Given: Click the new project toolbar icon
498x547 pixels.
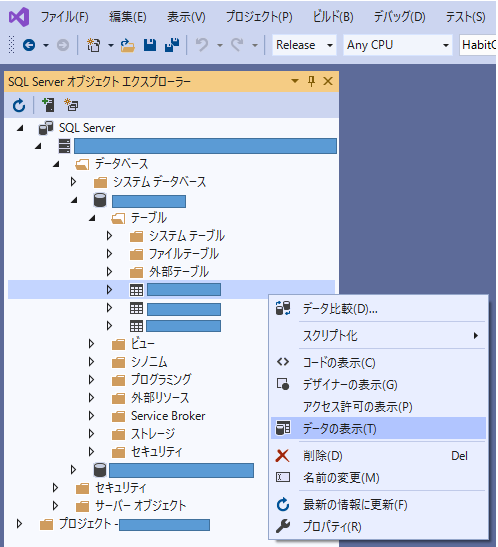Looking at the screenshot, I should click(x=93, y=45).
